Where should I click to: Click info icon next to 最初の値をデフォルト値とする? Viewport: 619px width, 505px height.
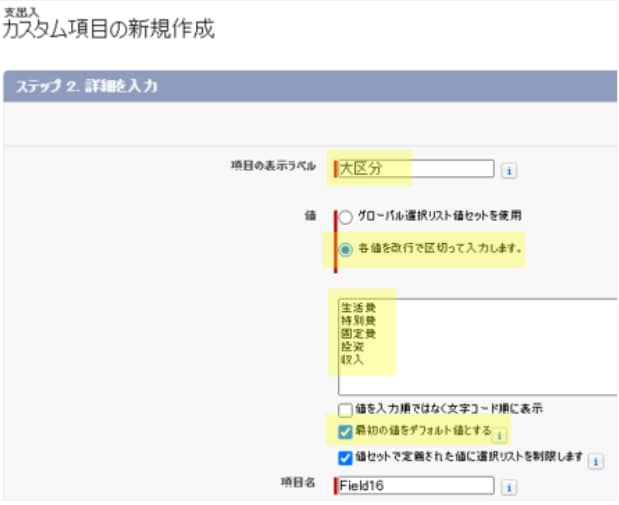coord(499,436)
